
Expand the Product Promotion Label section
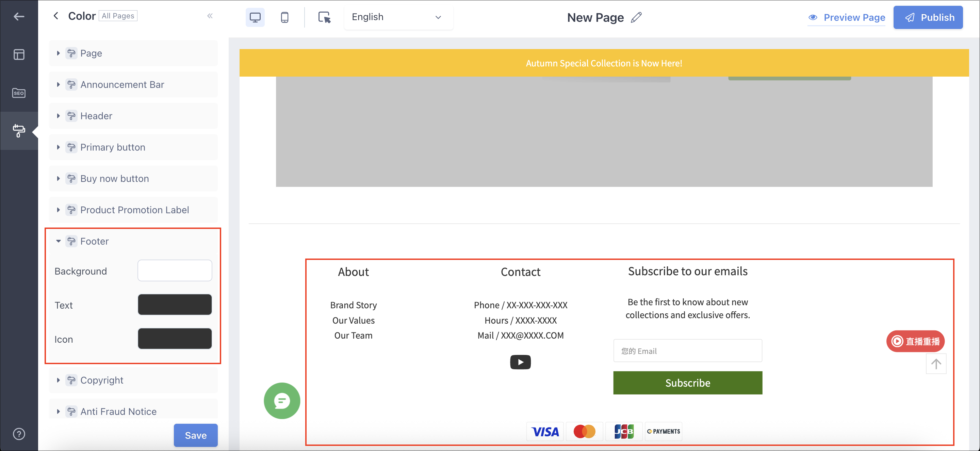(133, 210)
